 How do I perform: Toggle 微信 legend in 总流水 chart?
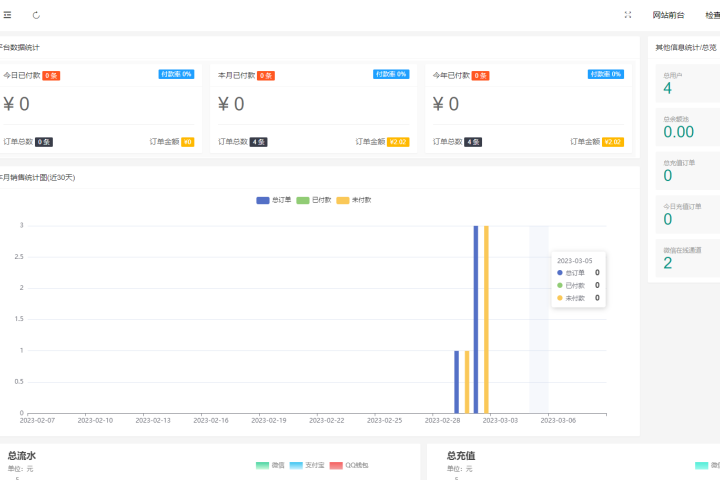click(x=270, y=465)
